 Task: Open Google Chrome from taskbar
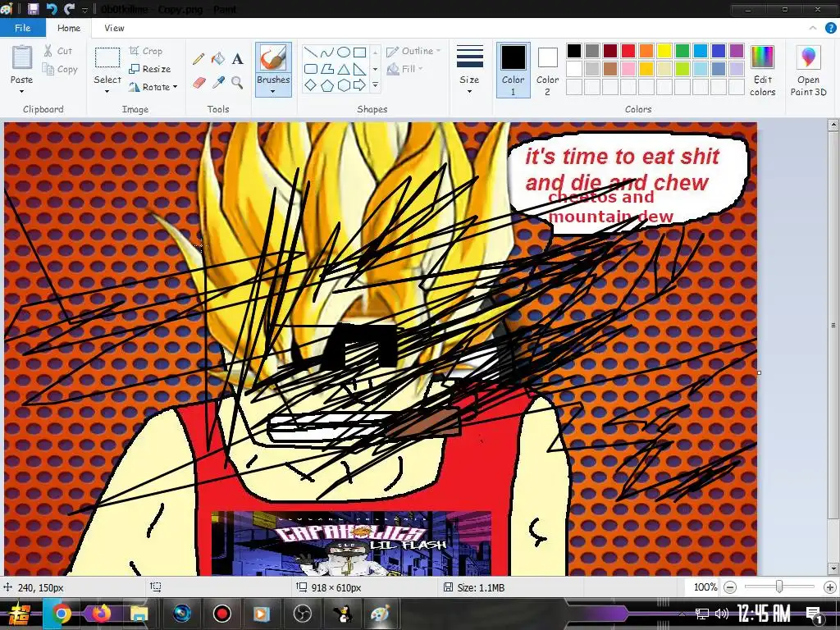coord(61,614)
